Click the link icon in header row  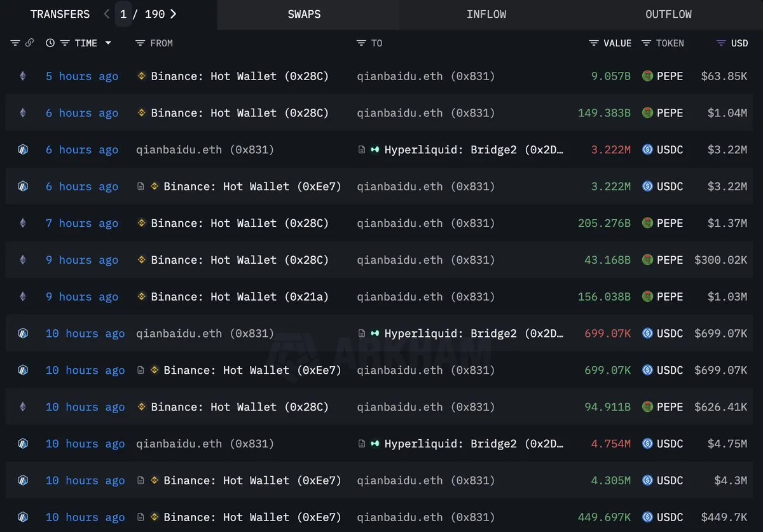click(29, 43)
